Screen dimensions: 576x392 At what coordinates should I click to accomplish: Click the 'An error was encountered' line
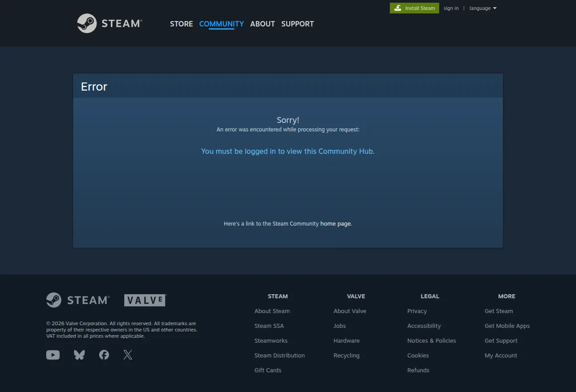click(288, 130)
